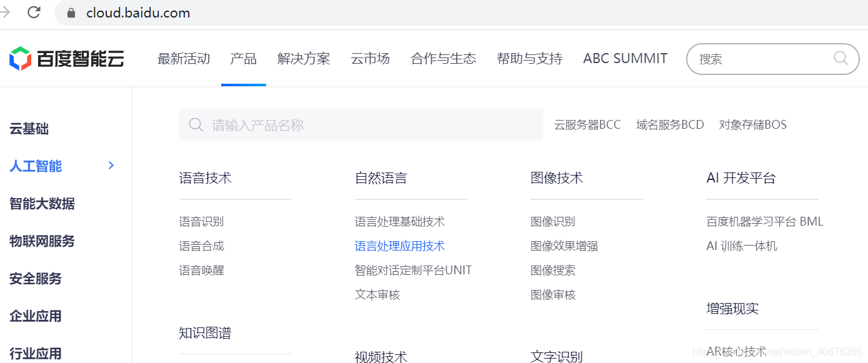Open the 帮助与支持 menu
Viewport: 868px width, 363px height.
(529, 59)
